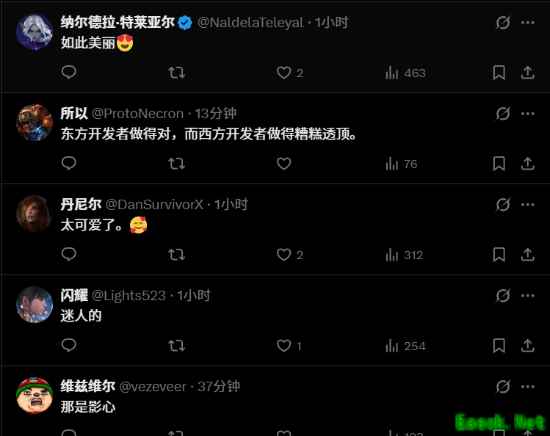Retweet the ProtoNecron post

(x=176, y=163)
